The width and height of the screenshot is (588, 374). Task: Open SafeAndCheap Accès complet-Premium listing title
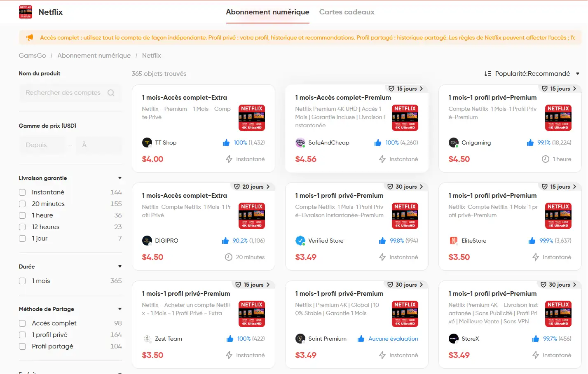343,98
